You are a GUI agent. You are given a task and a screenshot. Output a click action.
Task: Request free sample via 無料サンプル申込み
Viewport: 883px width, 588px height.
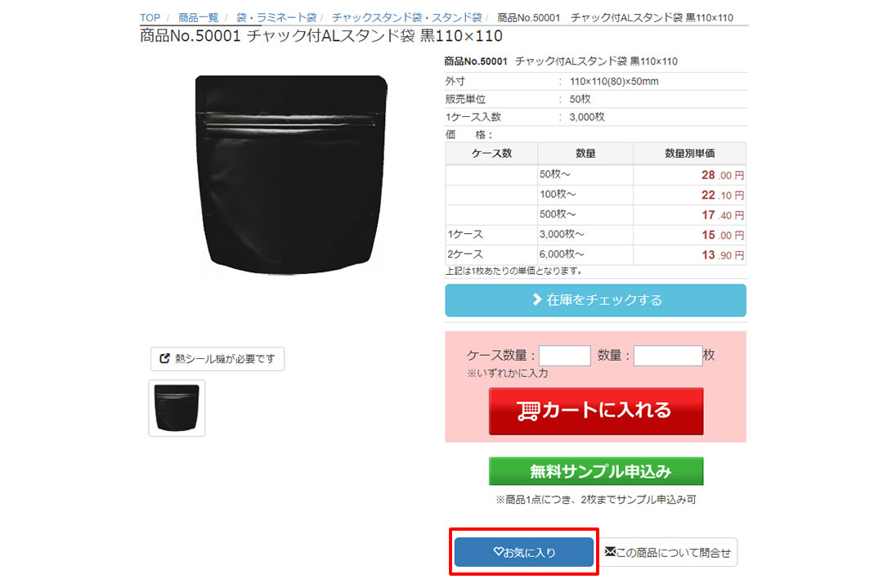coord(596,471)
